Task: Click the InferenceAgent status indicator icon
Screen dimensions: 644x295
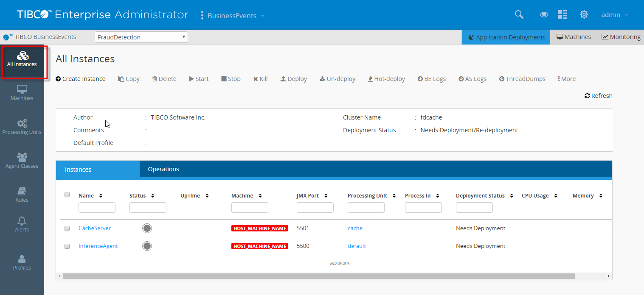Action: tap(147, 246)
